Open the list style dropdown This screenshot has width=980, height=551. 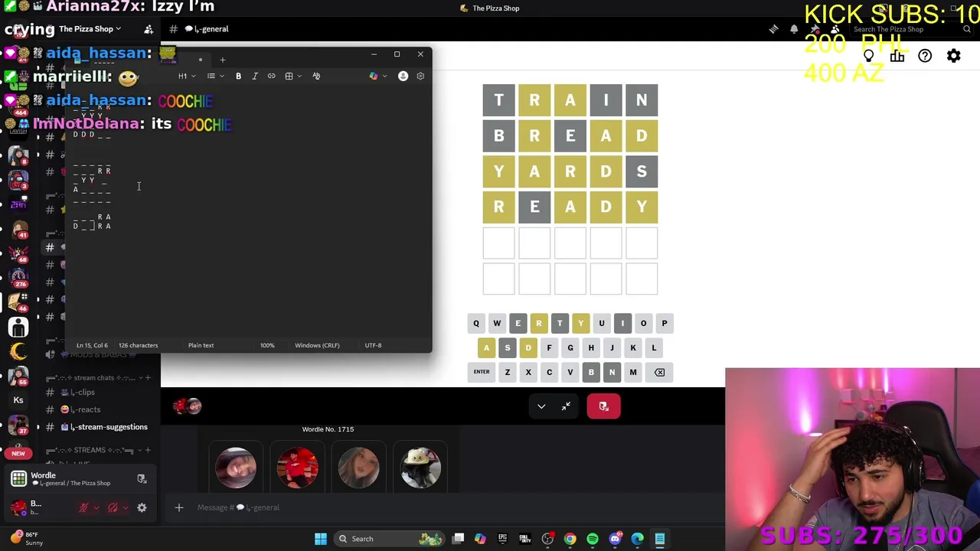click(215, 76)
